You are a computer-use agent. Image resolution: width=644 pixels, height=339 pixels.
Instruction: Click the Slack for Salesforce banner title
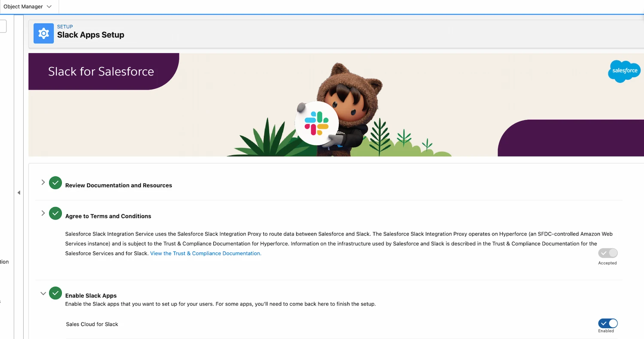pyautogui.click(x=101, y=71)
